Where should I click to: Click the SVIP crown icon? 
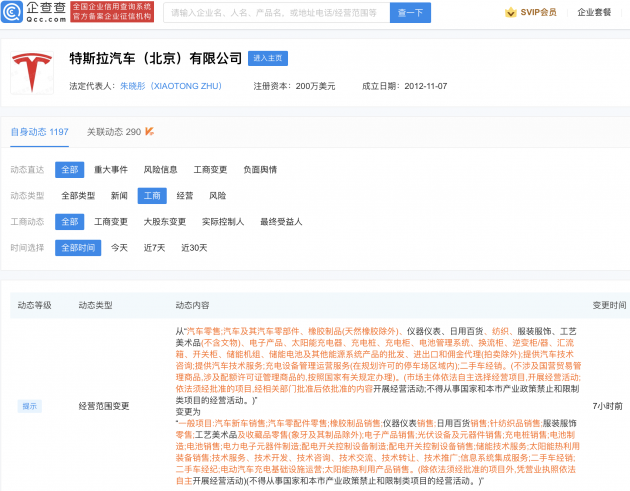click(x=510, y=12)
